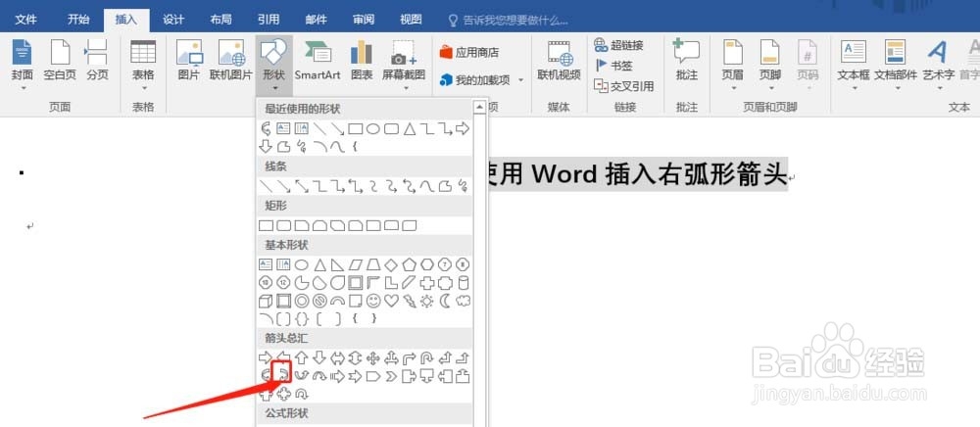Open the SmartArt graphic tool
Image resolution: width=980 pixels, height=427 pixels.
318,61
